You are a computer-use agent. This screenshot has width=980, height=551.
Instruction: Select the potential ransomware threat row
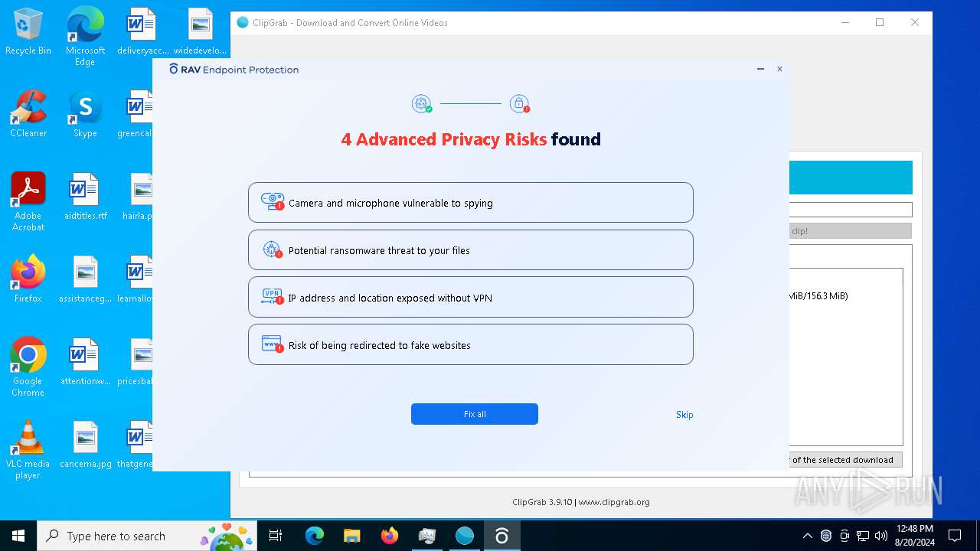coord(470,250)
